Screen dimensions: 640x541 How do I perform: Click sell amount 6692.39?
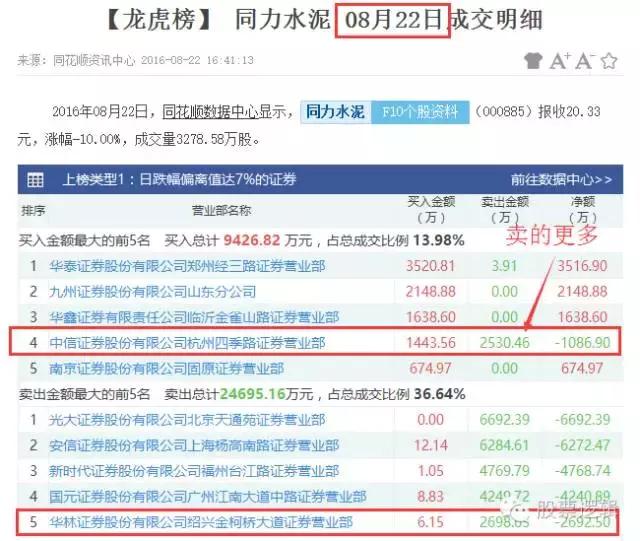(504, 420)
